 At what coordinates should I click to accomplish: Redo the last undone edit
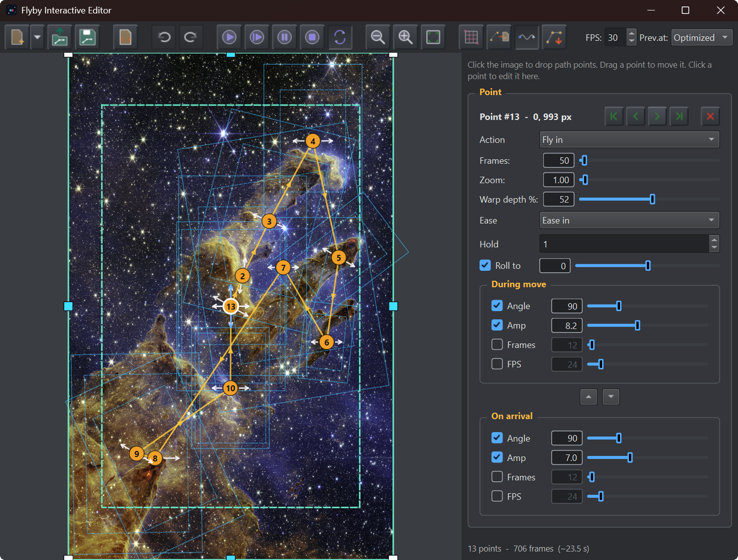click(190, 37)
